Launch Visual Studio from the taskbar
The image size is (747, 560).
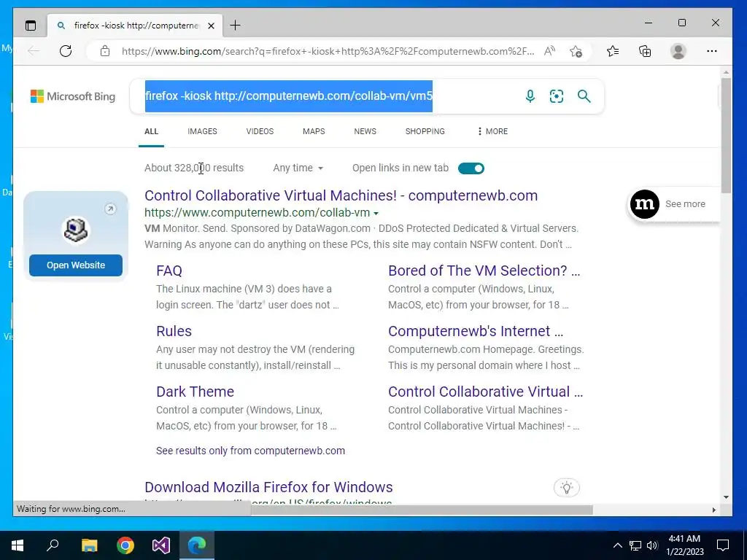point(161,545)
